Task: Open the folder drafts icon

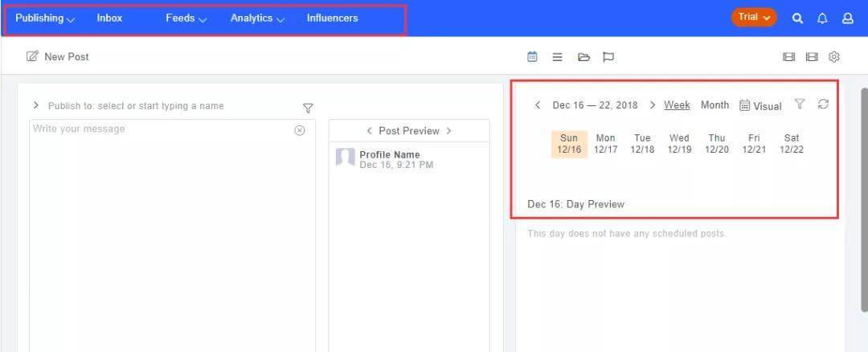Action: (x=583, y=57)
